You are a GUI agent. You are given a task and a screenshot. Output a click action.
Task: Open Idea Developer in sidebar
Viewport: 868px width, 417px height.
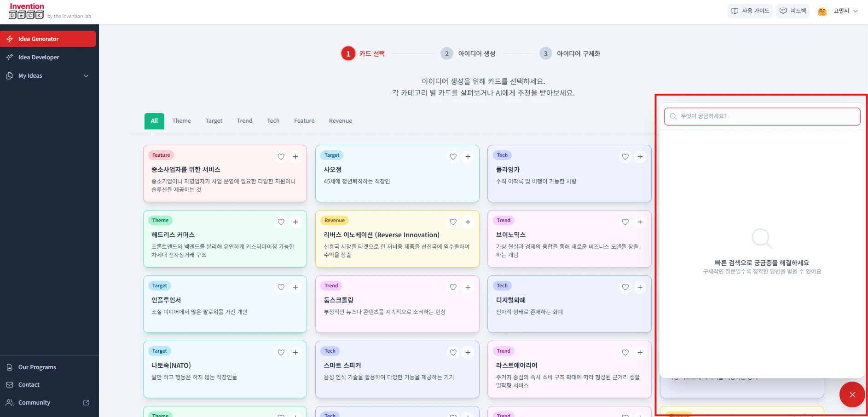click(39, 57)
